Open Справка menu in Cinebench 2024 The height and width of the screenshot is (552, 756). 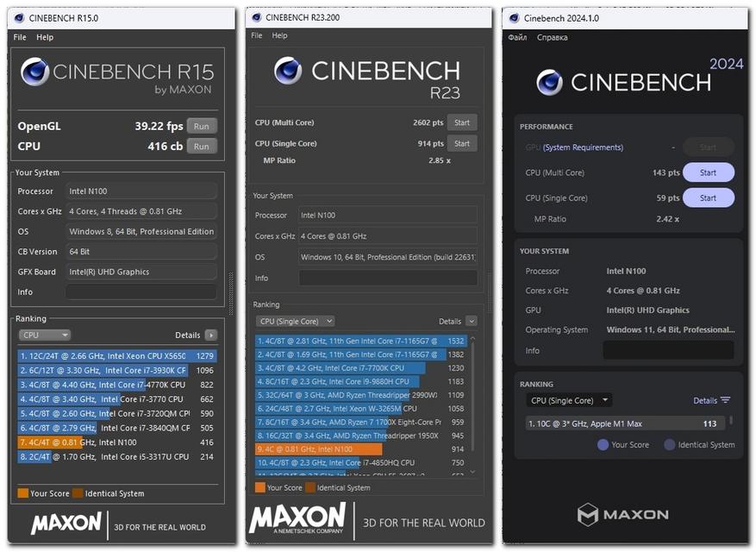click(x=552, y=37)
